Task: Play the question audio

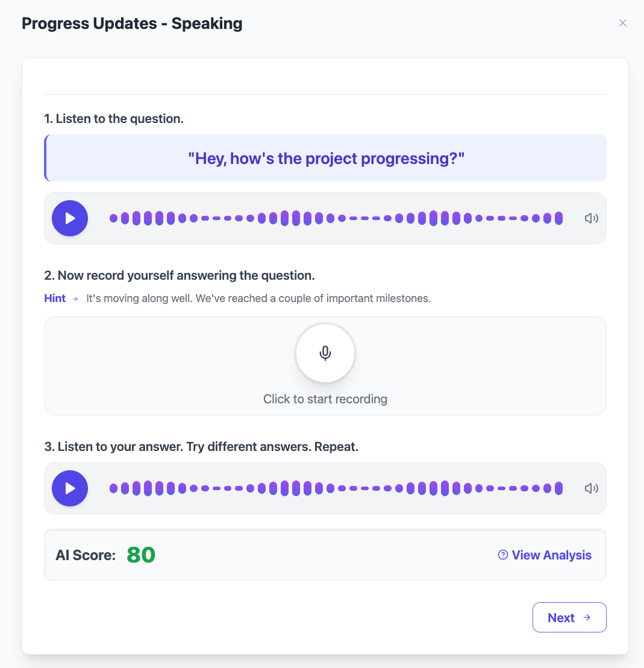Action: click(70, 218)
